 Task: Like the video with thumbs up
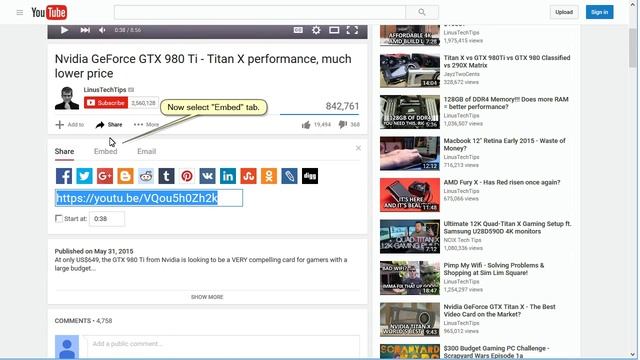[306, 124]
